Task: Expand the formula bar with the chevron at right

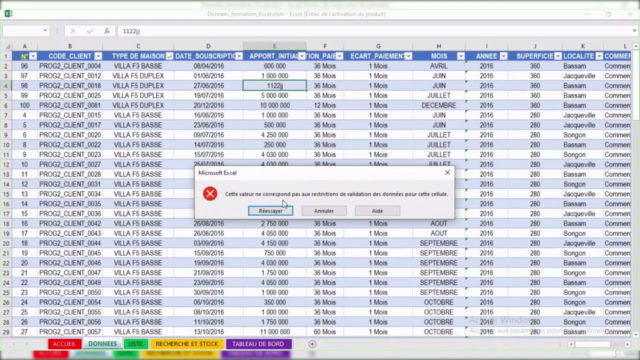Action: [x=634, y=31]
